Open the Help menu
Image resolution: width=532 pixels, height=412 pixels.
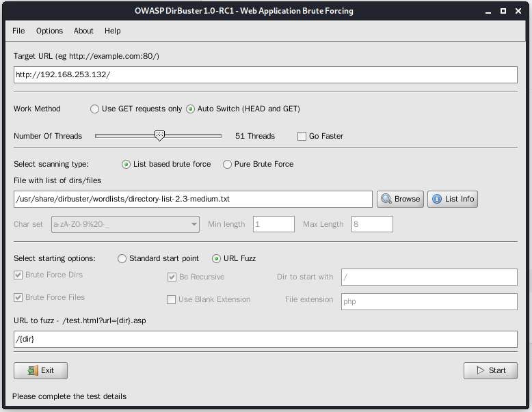(x=113, y=31)
